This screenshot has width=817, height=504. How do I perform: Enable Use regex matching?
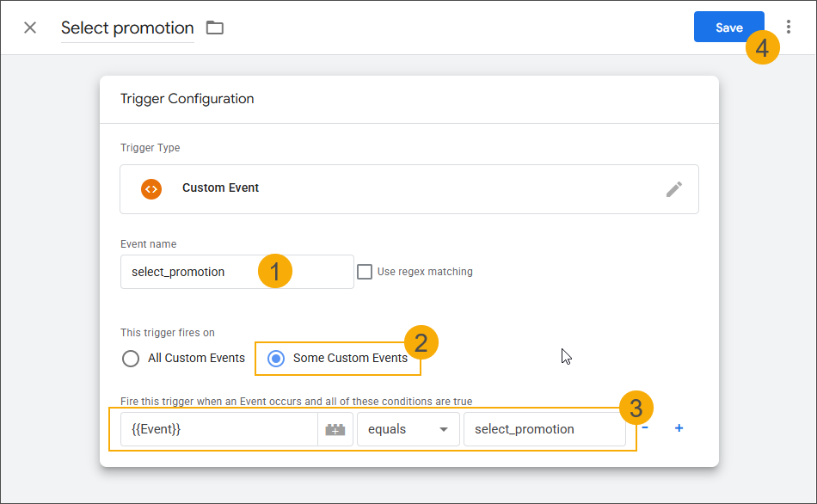point(365,271)
